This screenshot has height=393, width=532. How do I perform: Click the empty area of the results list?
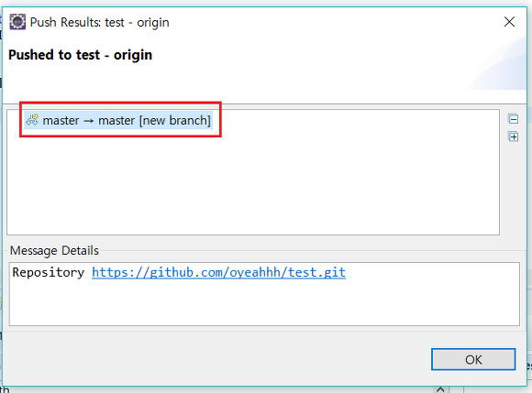(253, 183)
